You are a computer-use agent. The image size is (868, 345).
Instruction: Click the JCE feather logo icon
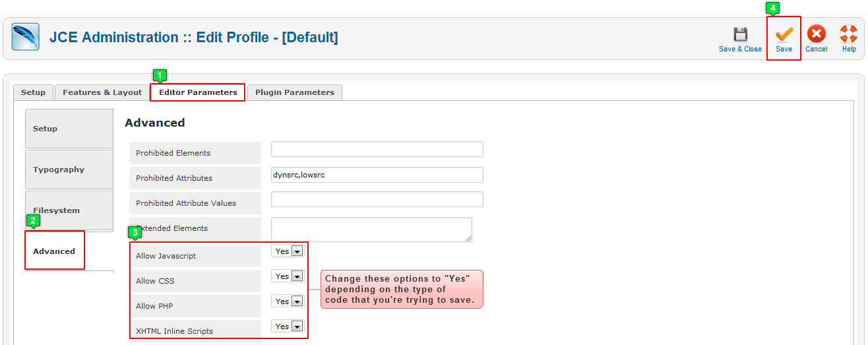(x=26, y=37)
